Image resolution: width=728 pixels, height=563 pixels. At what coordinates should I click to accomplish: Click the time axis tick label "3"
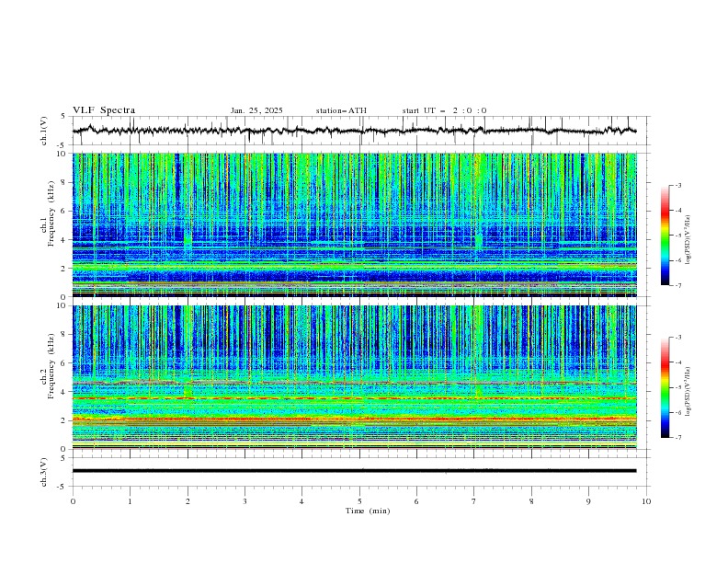[x=245, y=501]
